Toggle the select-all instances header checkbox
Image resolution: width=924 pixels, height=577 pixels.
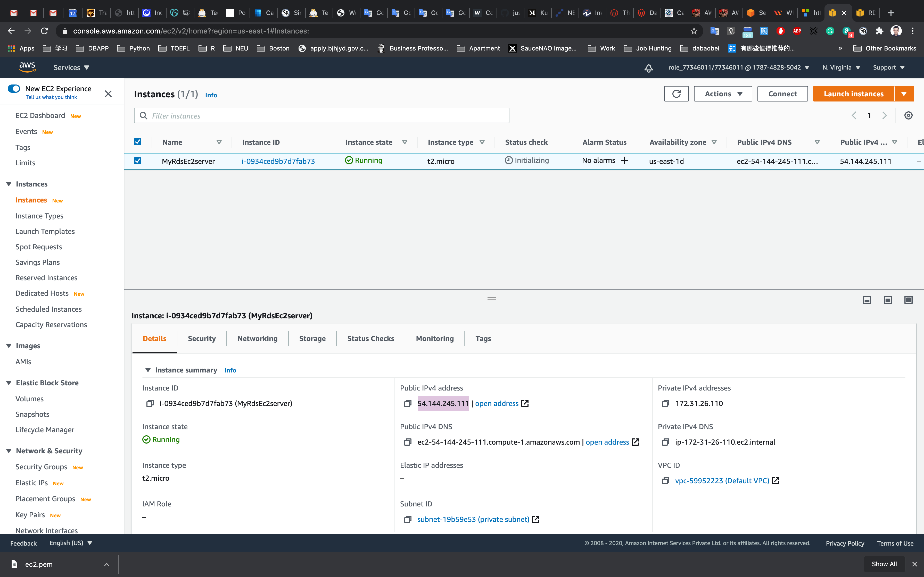[138, 142]
